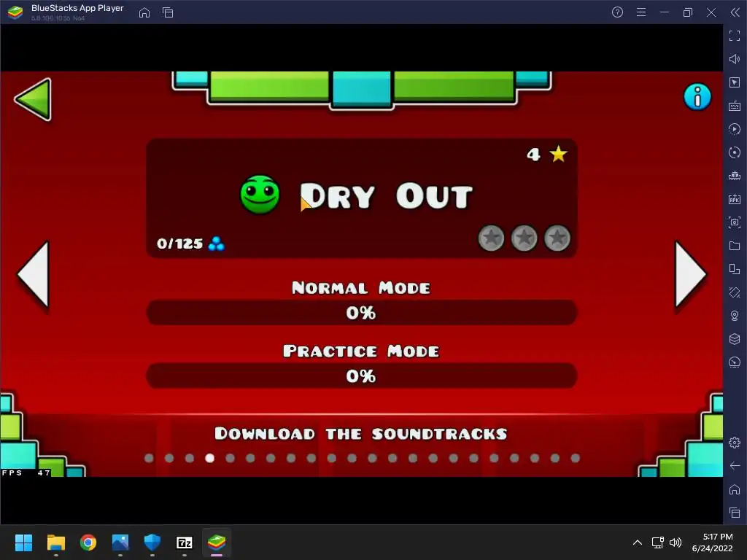This screenshot has width=747, height=560.
Task: Toggle eco mode speedometer icon
Action: click(735, 362)
